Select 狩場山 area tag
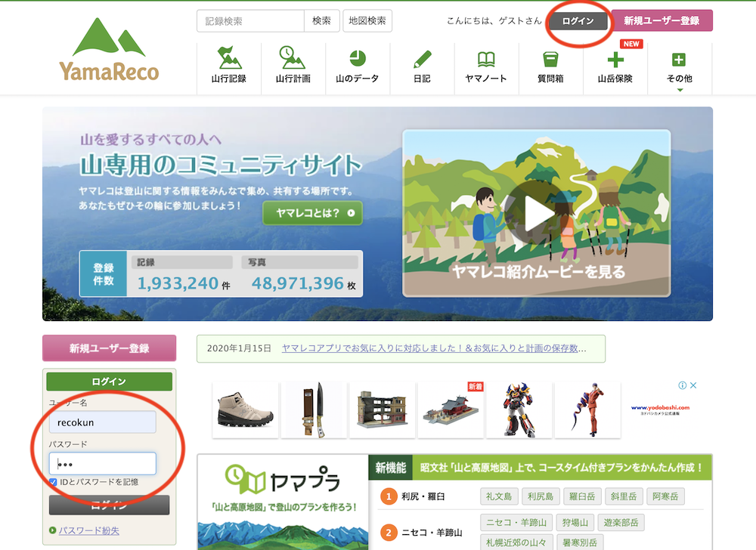Image resolution: width=756 pixels, height=550 pixels. 575,523
